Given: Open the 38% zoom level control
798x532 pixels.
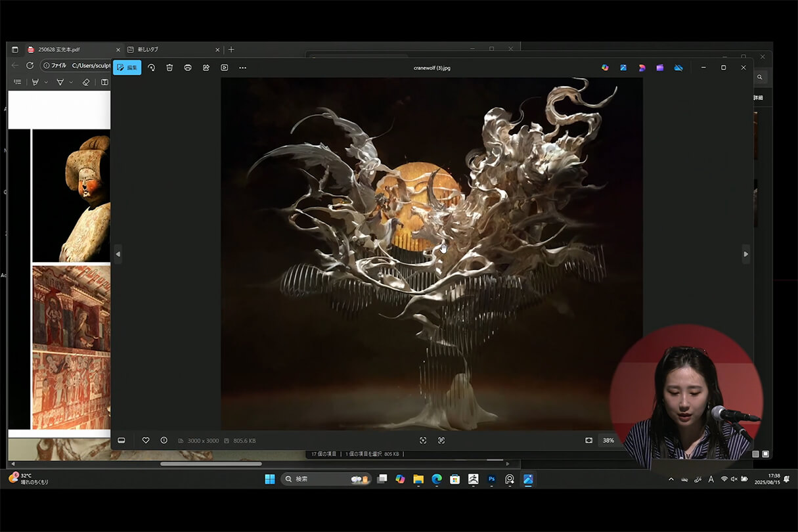Looking at the screenshot, I should [x=608, y=440].
